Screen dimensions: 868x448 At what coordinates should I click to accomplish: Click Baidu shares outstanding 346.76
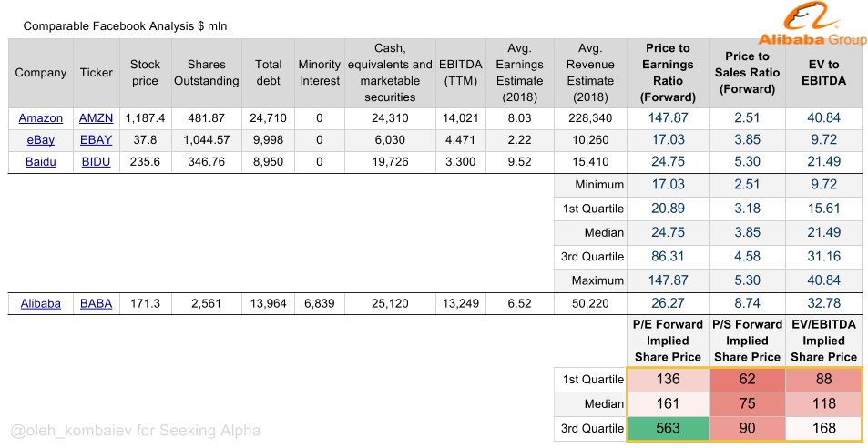tap(207, 162)
